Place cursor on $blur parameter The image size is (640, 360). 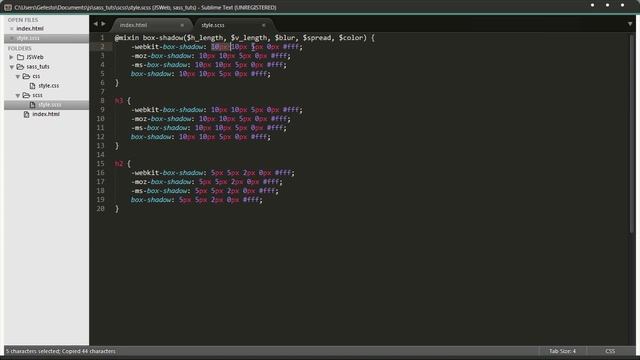[285, 38]
